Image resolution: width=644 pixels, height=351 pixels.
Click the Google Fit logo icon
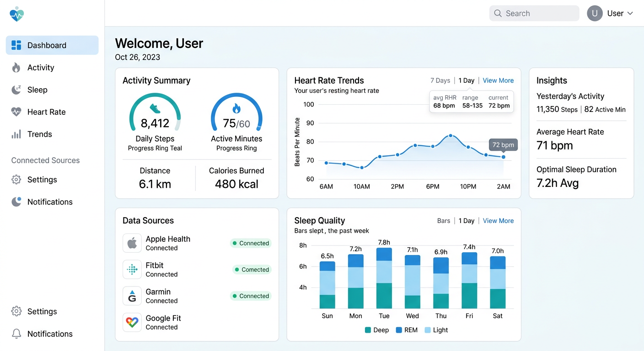coord(132,323)
